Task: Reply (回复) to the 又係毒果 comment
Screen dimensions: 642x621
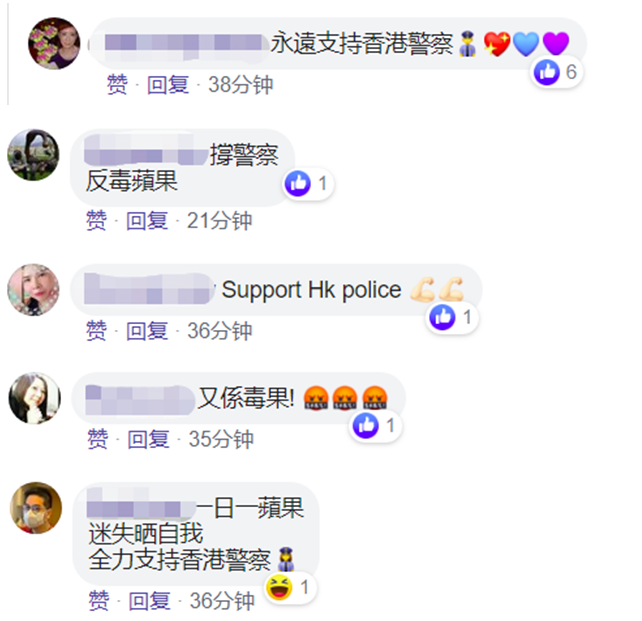Action: click(149, 439)
